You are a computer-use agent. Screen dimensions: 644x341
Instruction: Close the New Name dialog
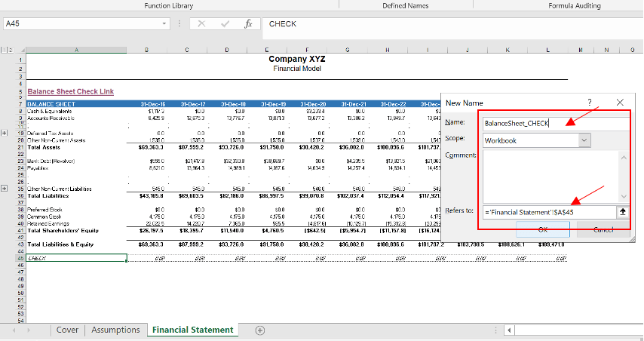620,103
